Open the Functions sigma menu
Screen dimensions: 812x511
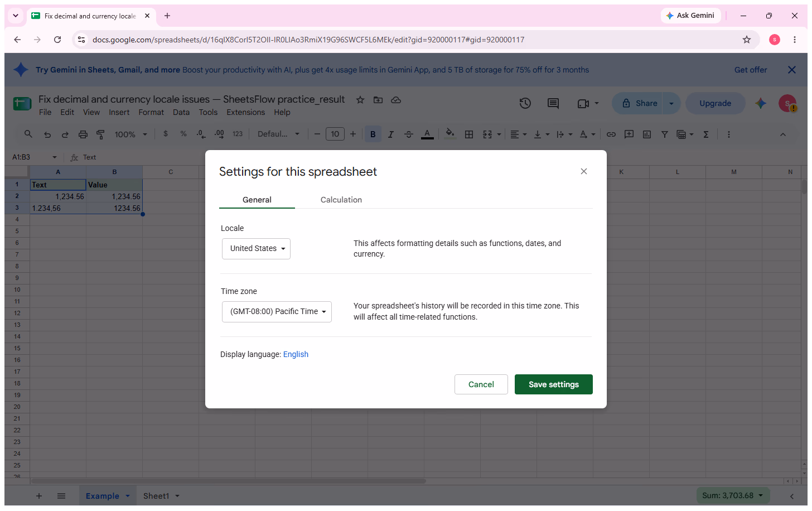[x=706, y=134]
